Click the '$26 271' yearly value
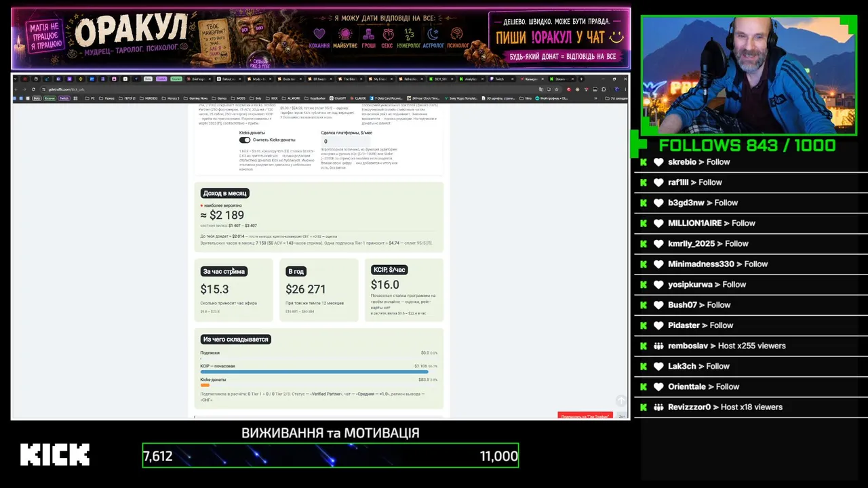This screenshot has width=868, height=488. tap(306, 289)
